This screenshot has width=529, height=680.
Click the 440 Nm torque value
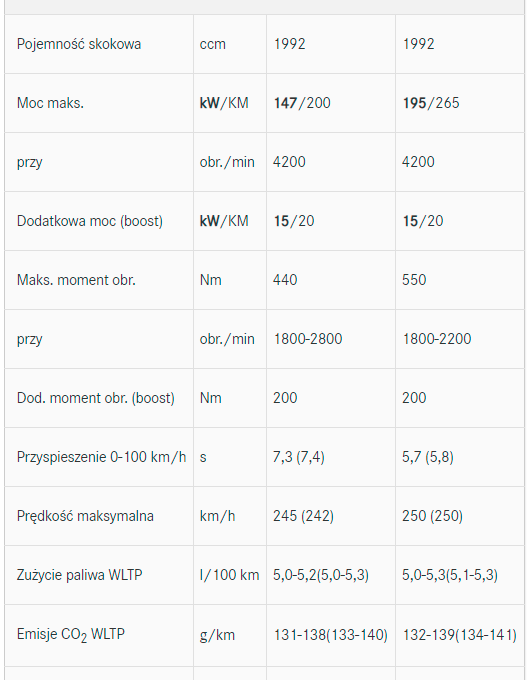pos(285,280)
